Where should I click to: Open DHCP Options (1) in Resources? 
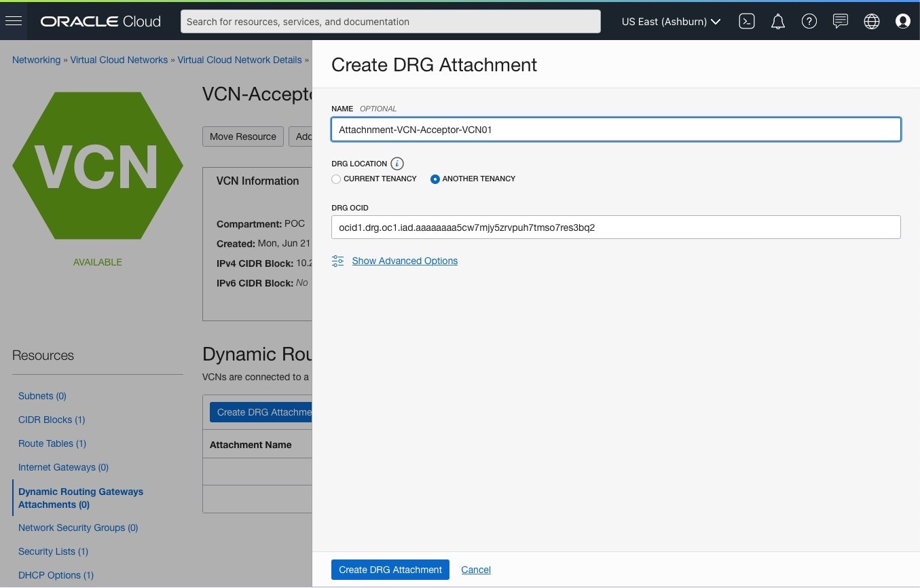[56, 575]
